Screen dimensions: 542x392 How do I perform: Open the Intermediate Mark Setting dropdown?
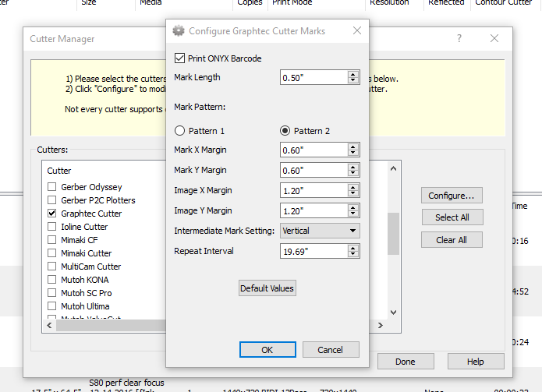[320, 231]
